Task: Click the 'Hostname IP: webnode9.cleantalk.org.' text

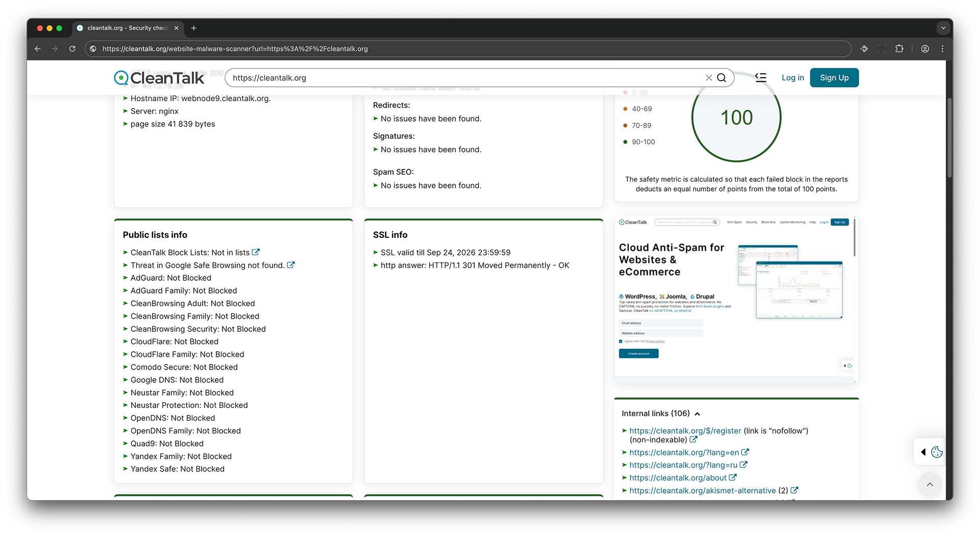Action: click(x=201, y=98)
